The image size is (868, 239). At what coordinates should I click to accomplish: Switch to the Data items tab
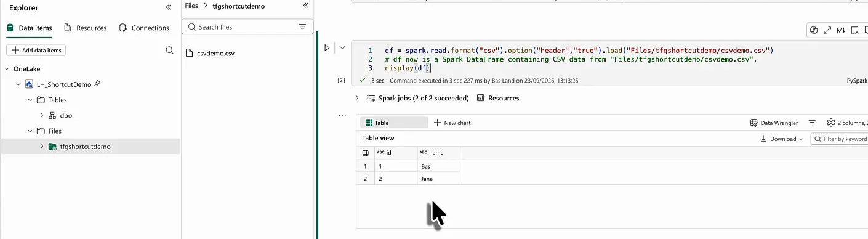30,28
